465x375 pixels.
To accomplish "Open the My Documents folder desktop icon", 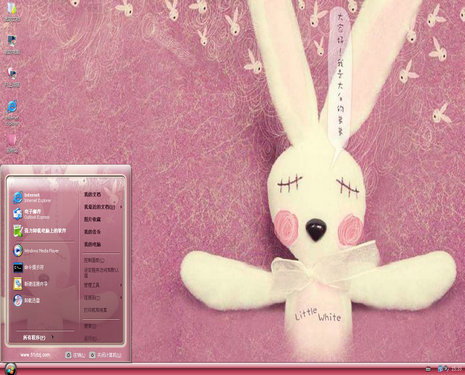I will 12,12.
